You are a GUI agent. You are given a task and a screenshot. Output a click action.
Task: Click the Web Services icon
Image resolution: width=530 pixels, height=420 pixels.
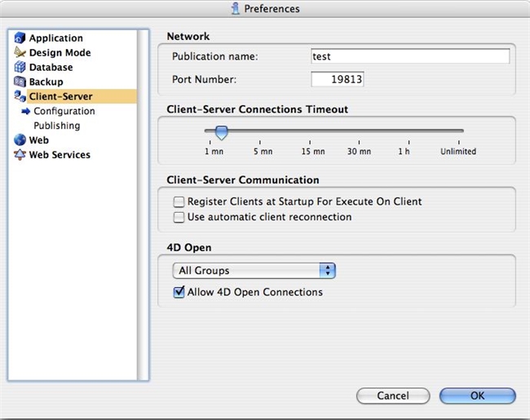pyautogui.click(x=20, y=155)
